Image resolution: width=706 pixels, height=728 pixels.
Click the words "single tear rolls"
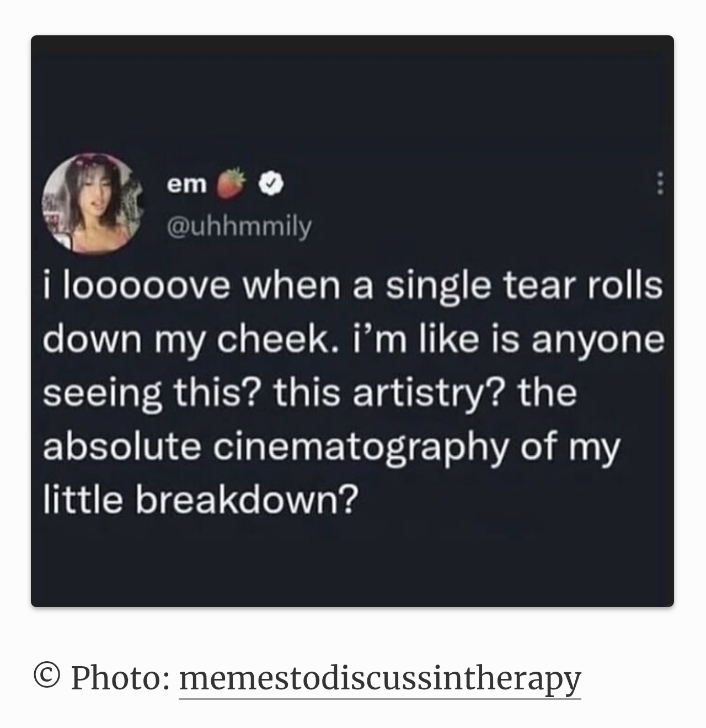(x=523, y=287)
